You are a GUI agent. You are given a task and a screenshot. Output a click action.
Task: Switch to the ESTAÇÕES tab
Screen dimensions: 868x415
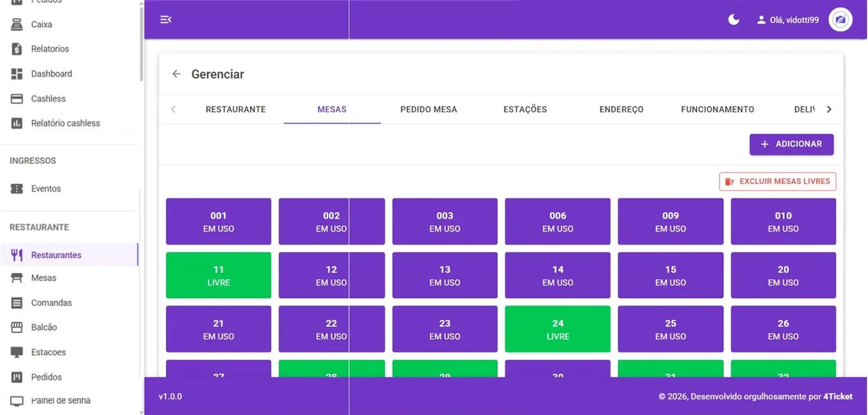coord(525,109)
